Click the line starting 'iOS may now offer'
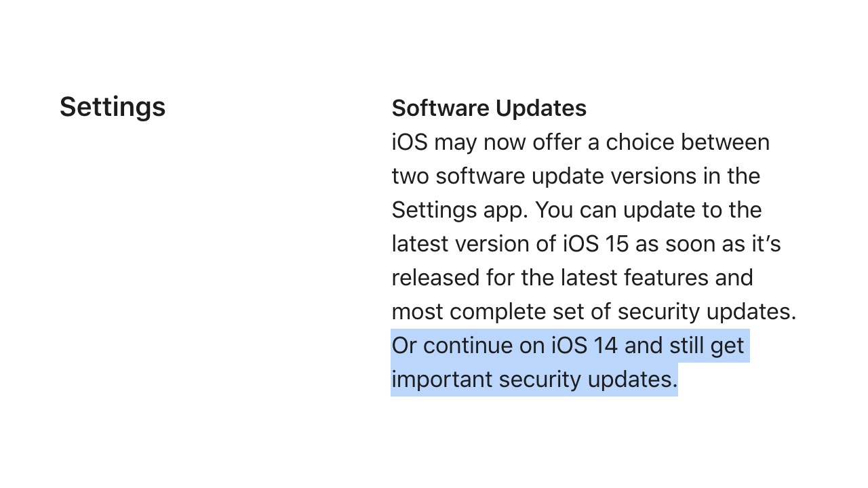 580,142
